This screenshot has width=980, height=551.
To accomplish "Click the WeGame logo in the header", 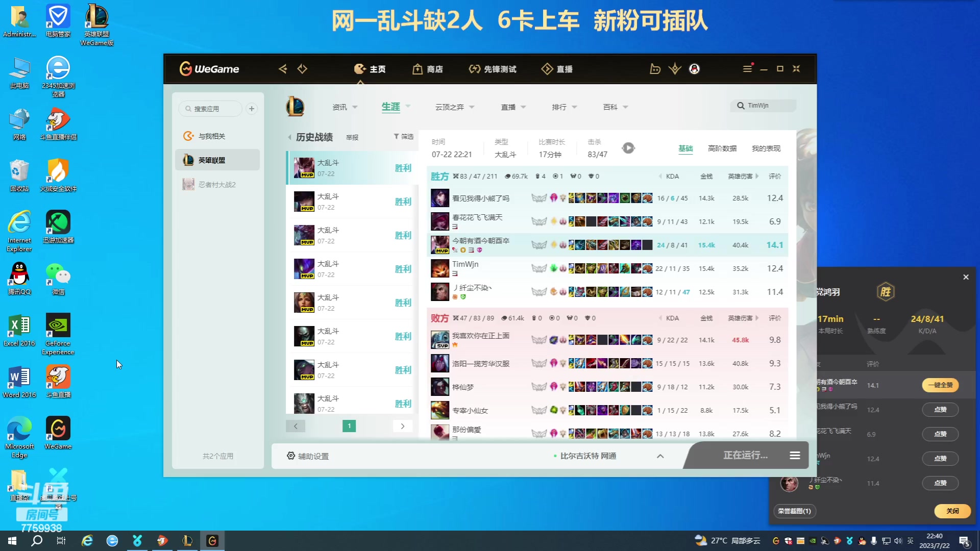I will click(x=209, y=69).
